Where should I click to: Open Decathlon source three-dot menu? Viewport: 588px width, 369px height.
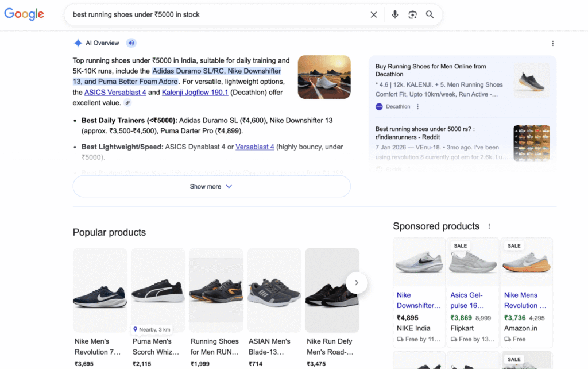418,106
